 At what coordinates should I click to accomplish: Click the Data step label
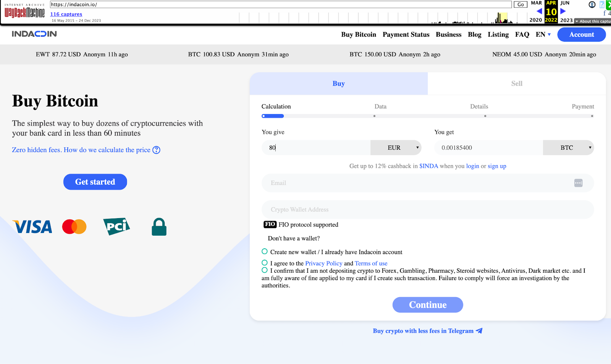380,106
